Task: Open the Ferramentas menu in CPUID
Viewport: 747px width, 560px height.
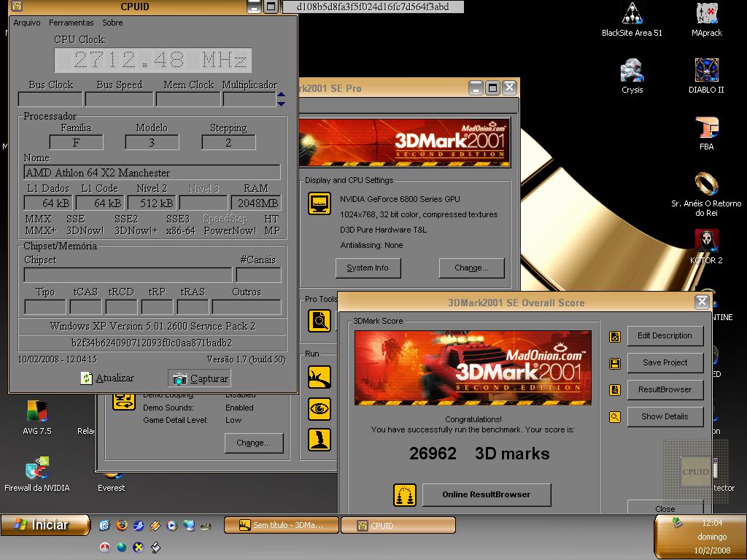Action: click(x=71, y=23)
